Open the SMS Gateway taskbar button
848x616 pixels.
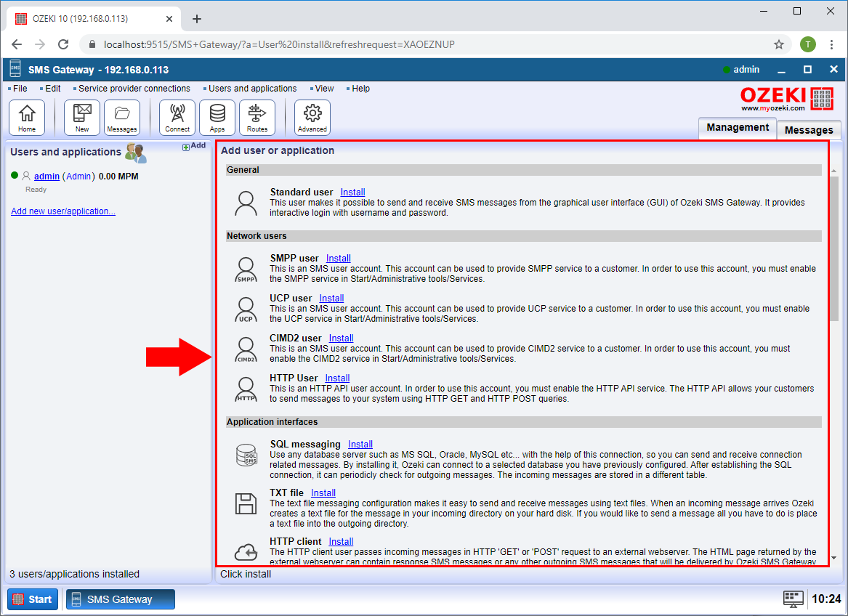pyautogui.click(x=120, y=599)
